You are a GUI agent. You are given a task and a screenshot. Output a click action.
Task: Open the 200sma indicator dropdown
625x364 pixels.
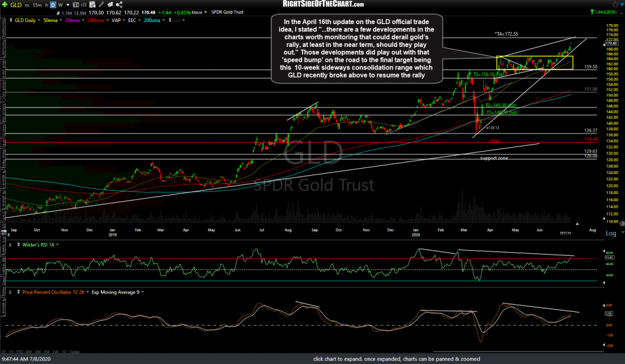(x=163, y=20)
